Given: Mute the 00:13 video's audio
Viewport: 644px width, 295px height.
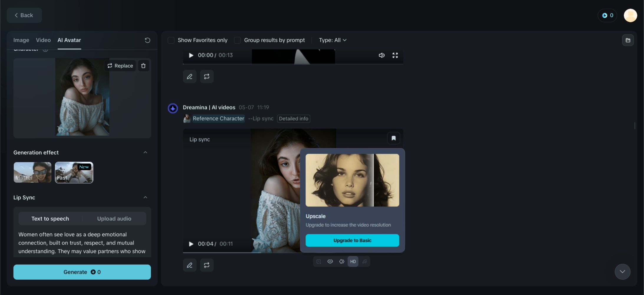Looking at the screenshot, I should click(x=382, y=55).
